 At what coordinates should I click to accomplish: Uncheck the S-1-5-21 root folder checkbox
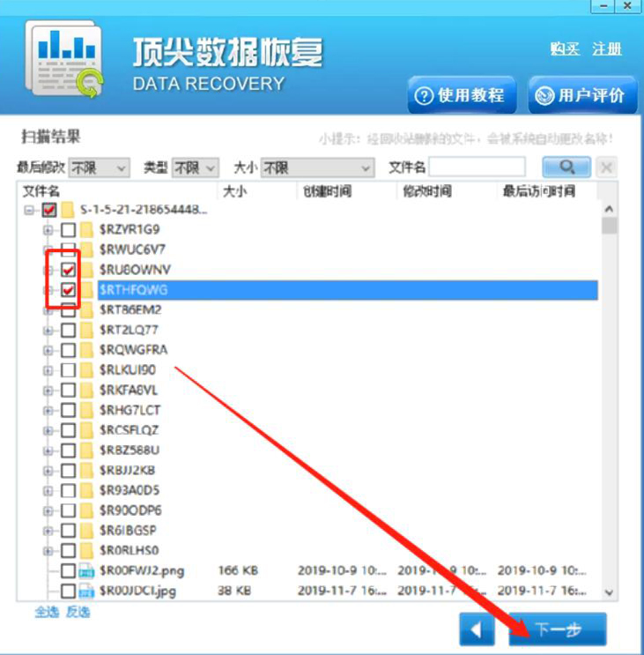49,209
